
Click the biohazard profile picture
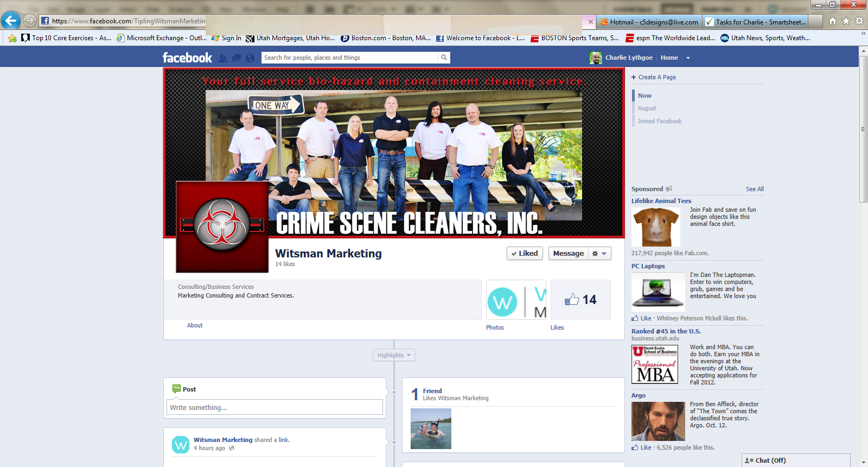pos(222,226)
